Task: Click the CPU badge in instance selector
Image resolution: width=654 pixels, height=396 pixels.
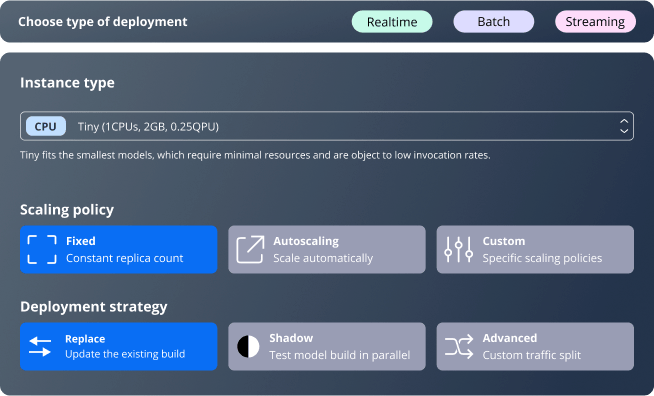Action: (46, 126)
